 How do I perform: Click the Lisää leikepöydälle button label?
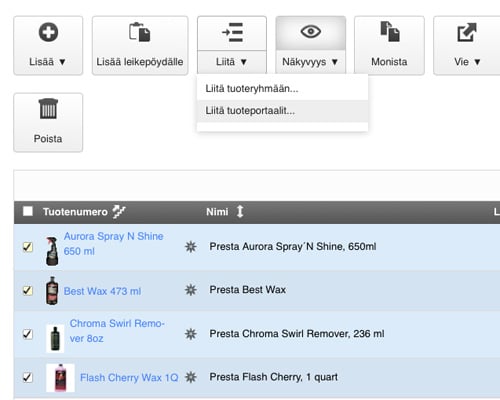coord(140,62)
